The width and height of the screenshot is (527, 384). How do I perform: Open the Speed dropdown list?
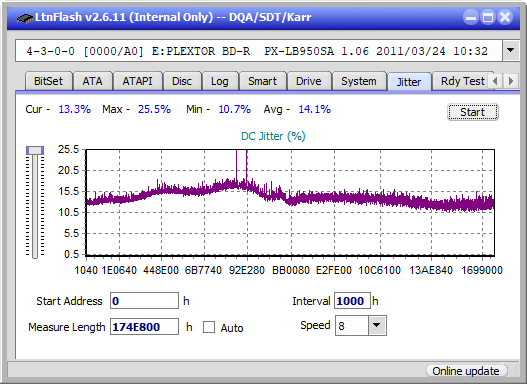click(377, 325)
